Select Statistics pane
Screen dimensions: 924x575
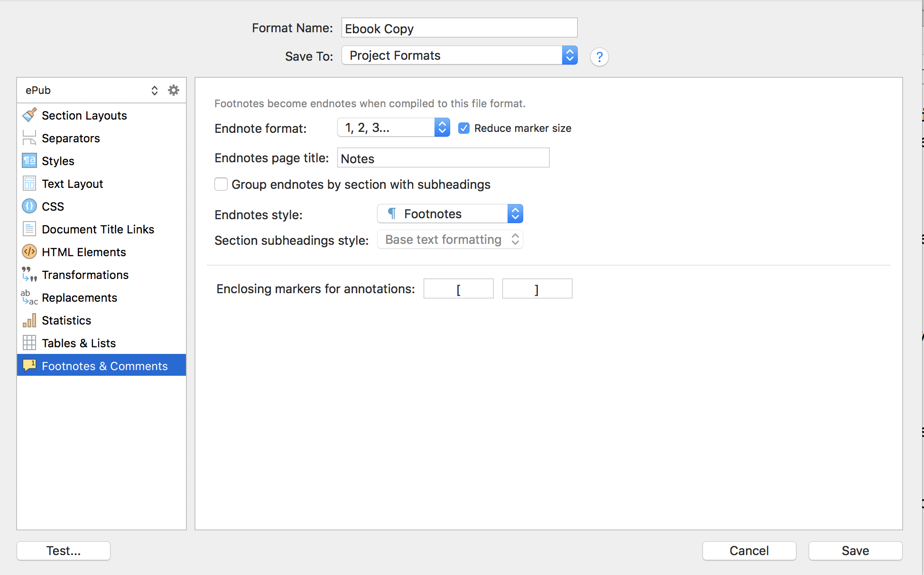tap(102, 320)
